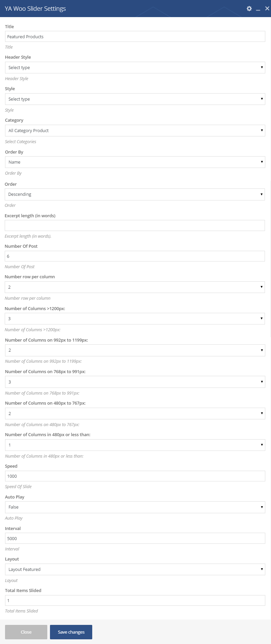Open the settings gear icon in header
The width and height of the screenshot is (271, 644).
[x=249, y=8]
